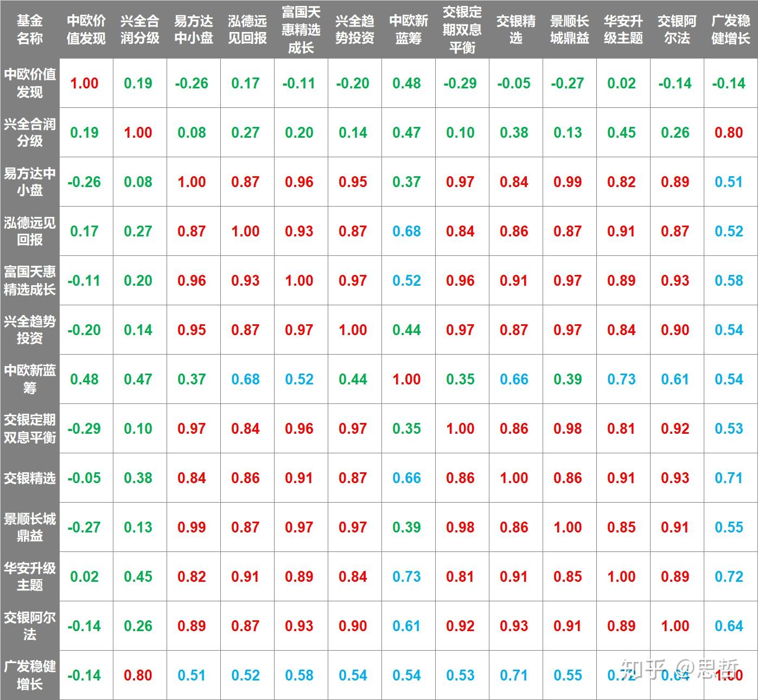Click the 华安升级主题 row label
This screenshot has height=700, width=758.
click(29, 576)
